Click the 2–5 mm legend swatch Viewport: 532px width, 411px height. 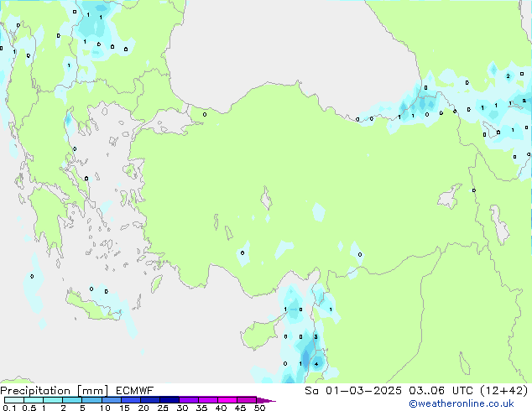tap(72, 400)
